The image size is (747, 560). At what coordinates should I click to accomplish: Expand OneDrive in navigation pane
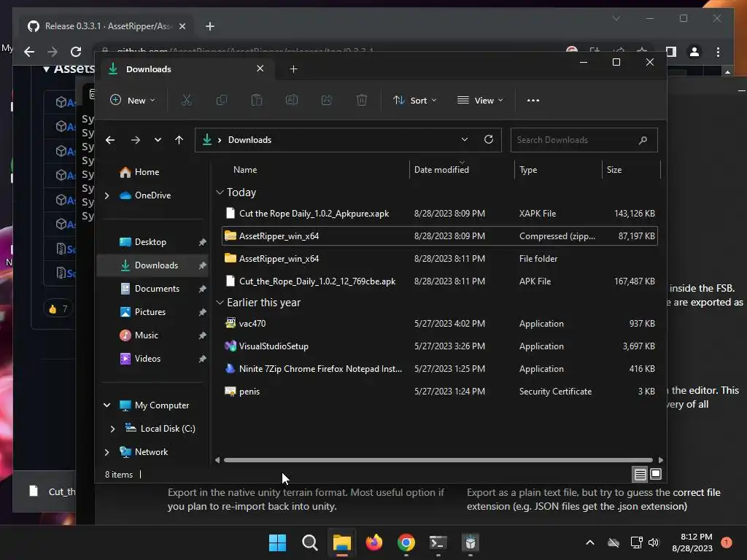point(107,195)
